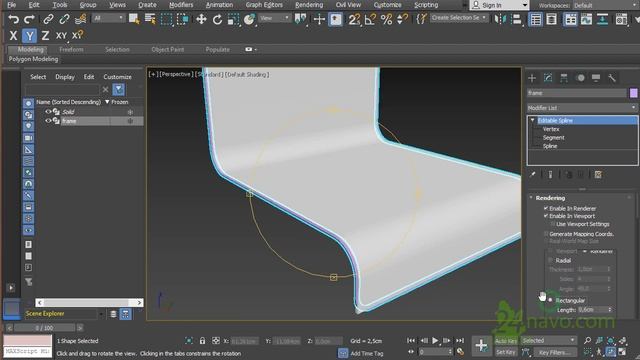This screenshot has width=640, height=360.
Task: Select the Bind to Space Warp tool
Action: click(x=80, y=19)
